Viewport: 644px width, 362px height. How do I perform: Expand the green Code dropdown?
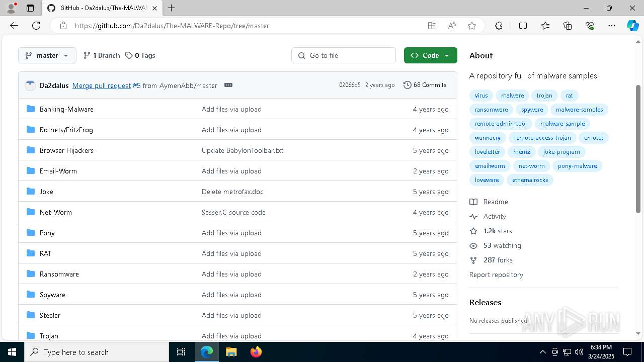click(x=431, y=55)
